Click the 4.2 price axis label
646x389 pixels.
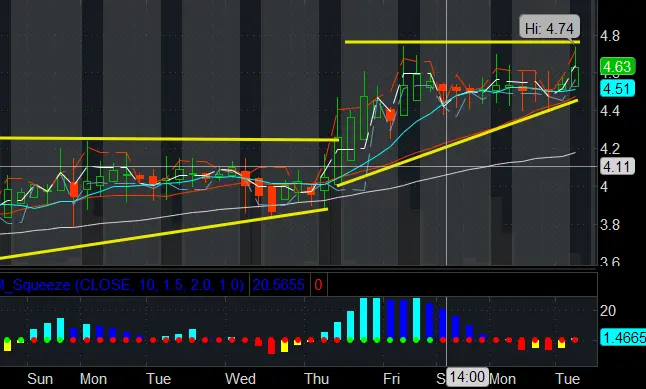(610, 149)
